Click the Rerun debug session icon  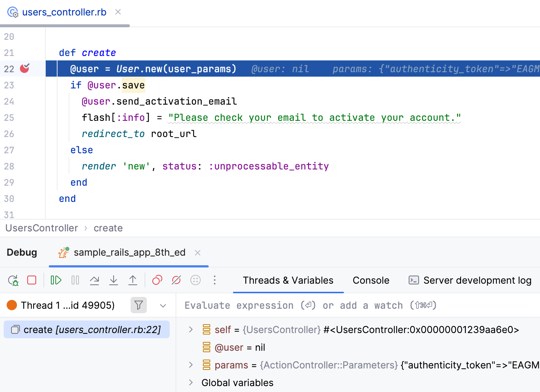pyautogui.click(x=13, y=280)
